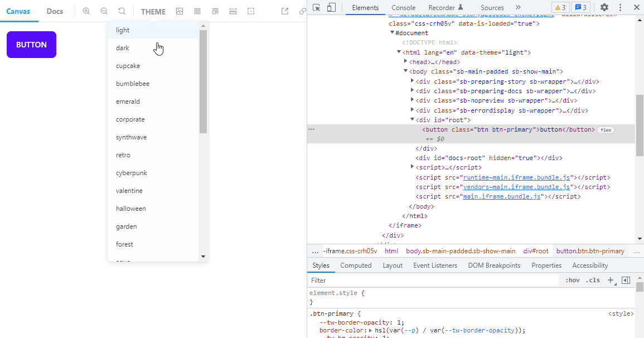Image resolution: width=644 pixels, height=338 pixels.
Task: Reset zoom with the magnifier reset icon
Action: 122,12
